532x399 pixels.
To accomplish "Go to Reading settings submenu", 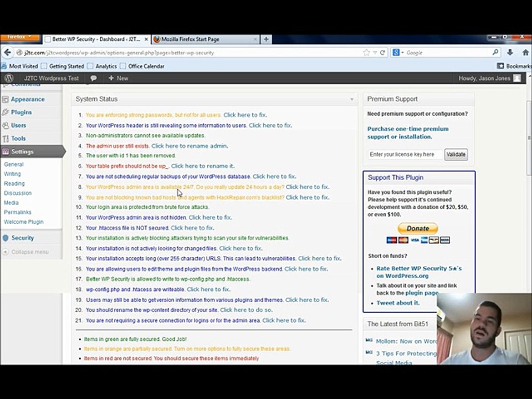I will click(x=14, y=183).
